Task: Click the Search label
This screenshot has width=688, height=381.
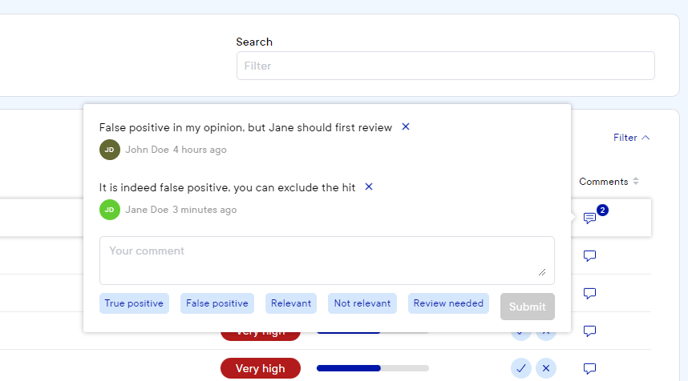Action: click(254, 42)
